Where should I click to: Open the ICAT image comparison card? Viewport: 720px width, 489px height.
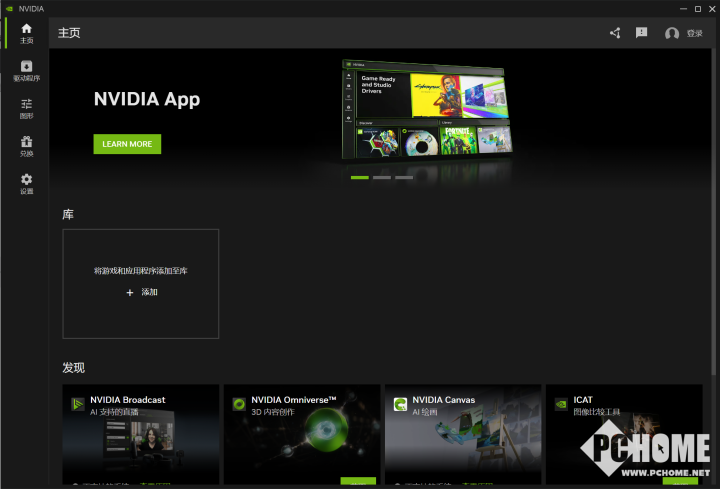click(x=624, y=434)
